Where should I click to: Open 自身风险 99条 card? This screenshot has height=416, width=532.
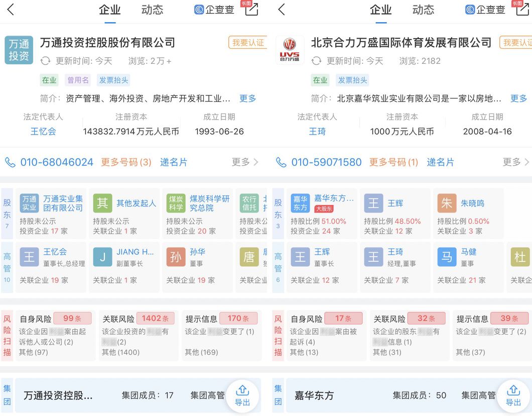[x=55, y=335]
